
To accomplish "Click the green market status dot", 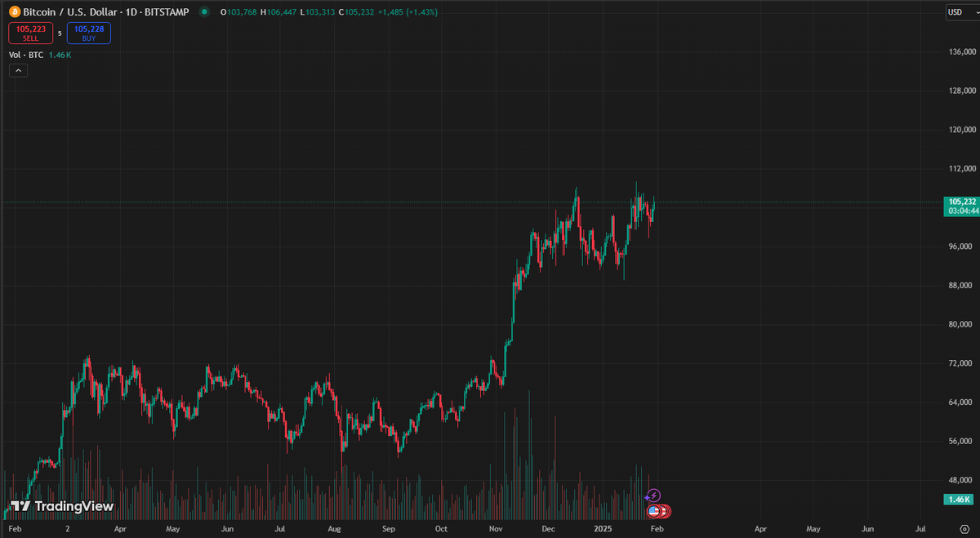I will [204, 11].
